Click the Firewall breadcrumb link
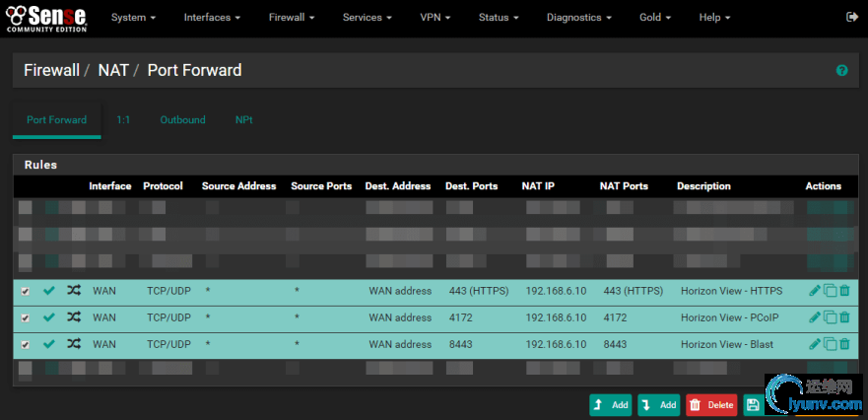 (51, 70)
